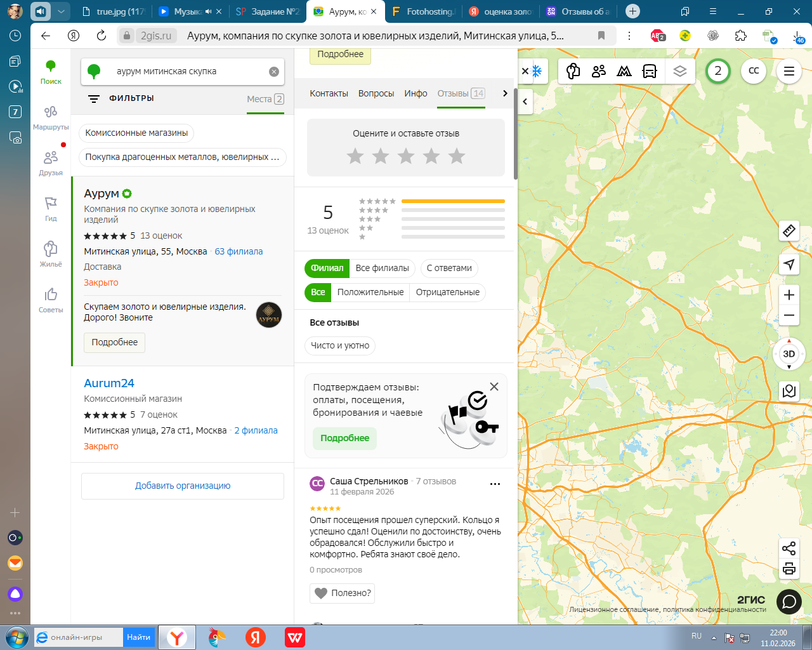This screenshot has width=812, height=650.
Task: Clear the search field with X icon
Action: click(x=274, y=72)
